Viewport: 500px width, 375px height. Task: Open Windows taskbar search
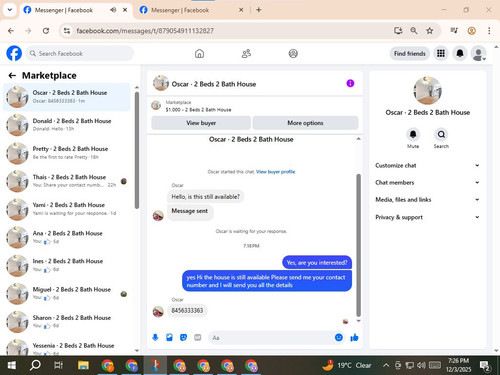click(x=35, y=365)
